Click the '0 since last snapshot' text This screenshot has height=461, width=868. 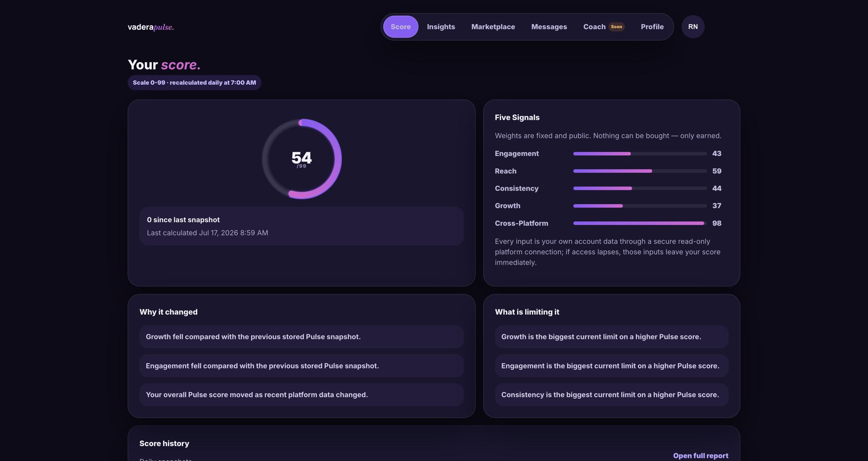click(x=183, y=220)
